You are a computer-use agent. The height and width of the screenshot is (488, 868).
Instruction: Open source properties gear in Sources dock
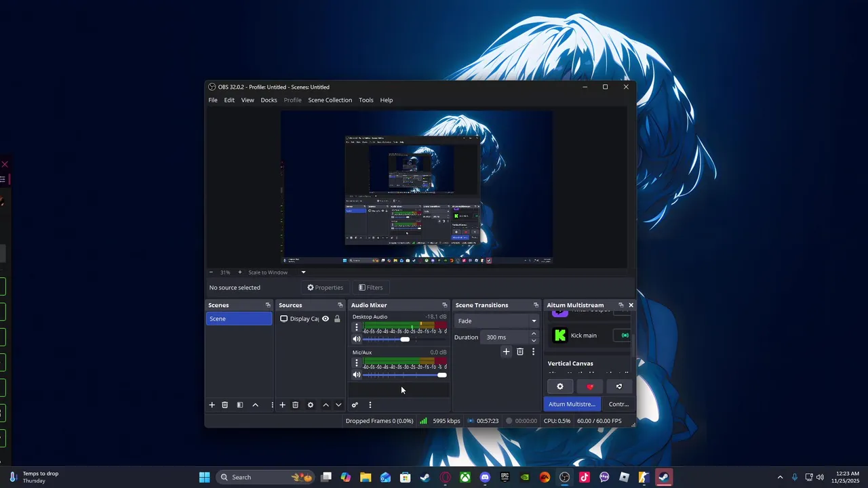(311, 405)
